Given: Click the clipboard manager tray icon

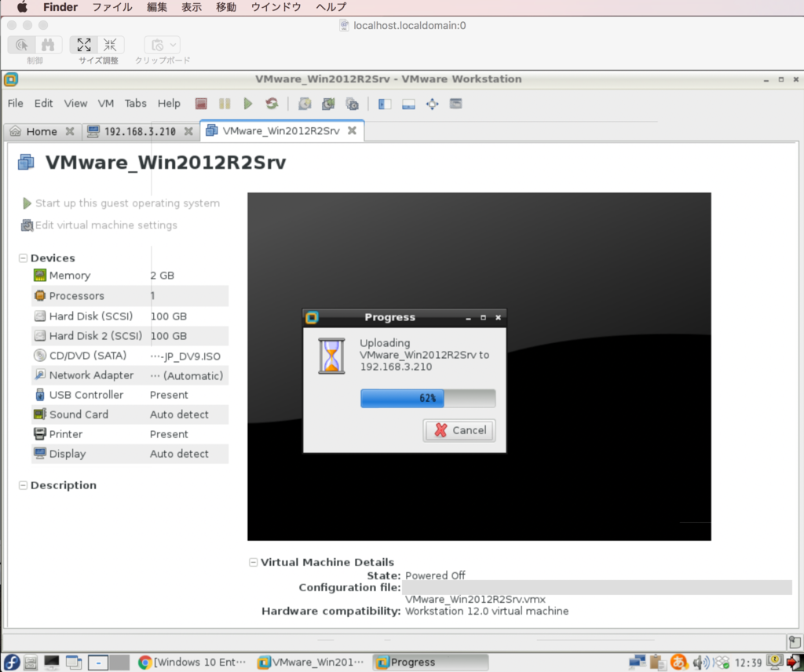Looking at the screenshot, I should click(657, 663).
